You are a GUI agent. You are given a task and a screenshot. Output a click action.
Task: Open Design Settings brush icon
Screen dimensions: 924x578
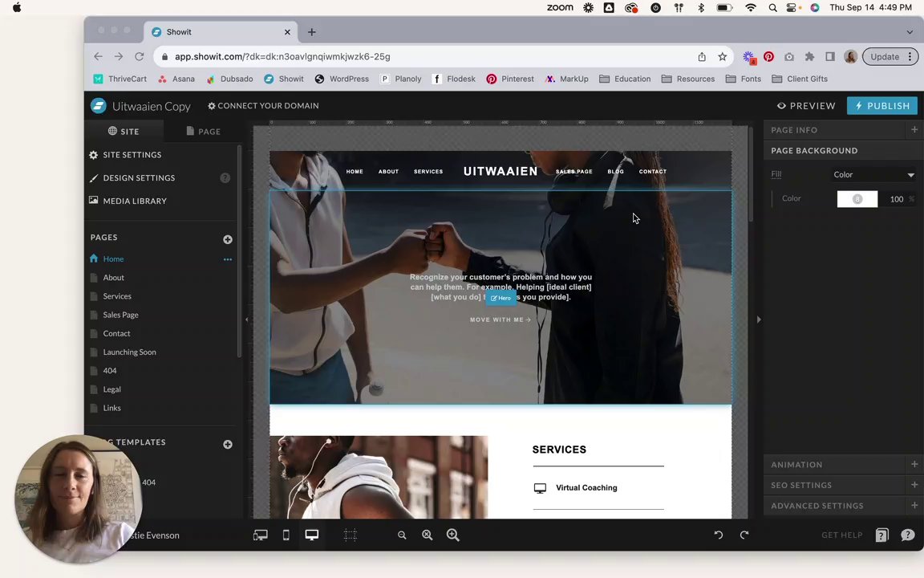[x=93, y=177]
